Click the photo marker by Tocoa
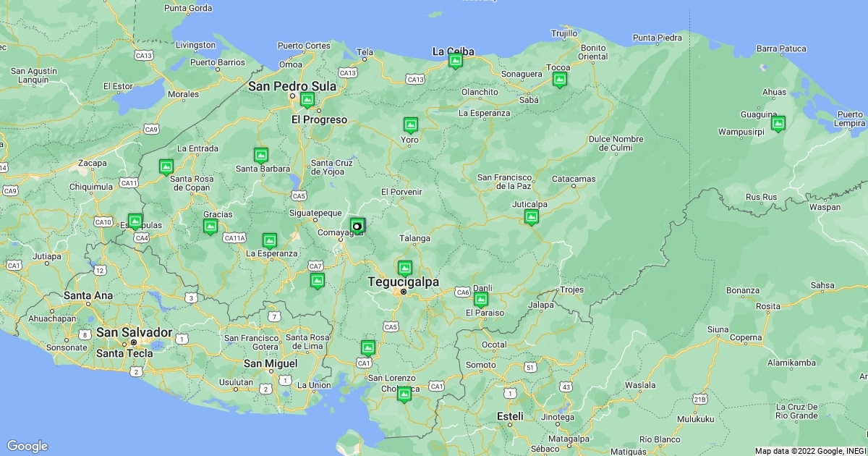Screen dimensions: 868x456 [x=558, y=80]
